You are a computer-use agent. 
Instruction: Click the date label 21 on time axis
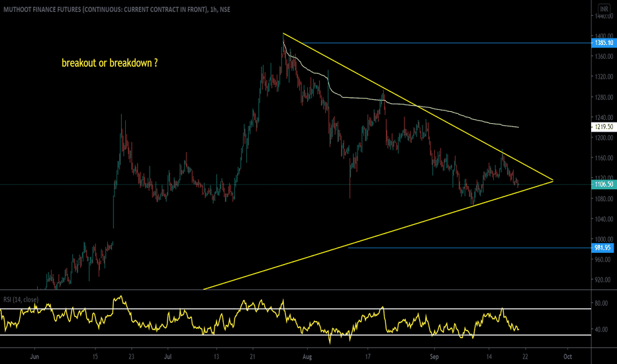[253, 357]
